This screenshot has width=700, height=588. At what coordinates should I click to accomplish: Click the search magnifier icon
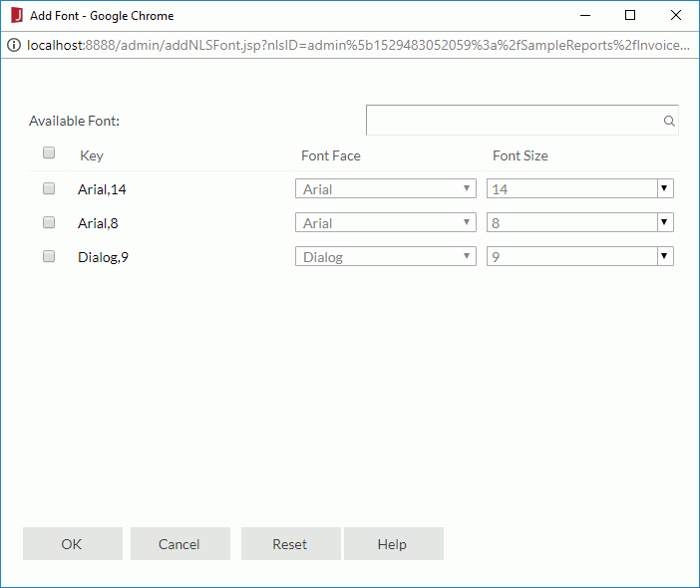[669, 121]
